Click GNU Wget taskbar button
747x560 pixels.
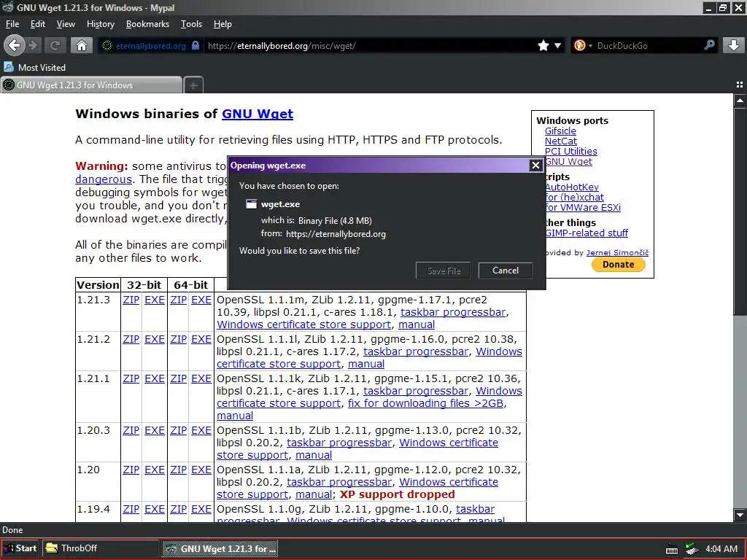pos(220,548)
